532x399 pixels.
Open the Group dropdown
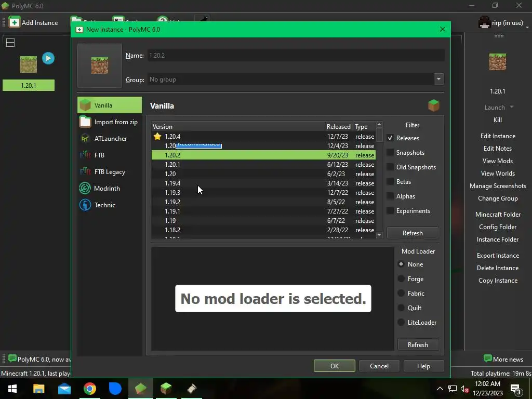438,79
